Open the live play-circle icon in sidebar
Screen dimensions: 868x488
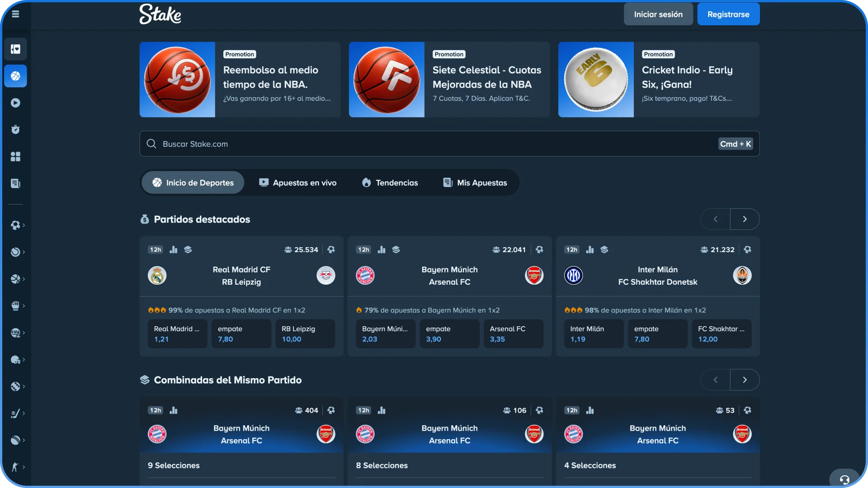coord(15,103)
